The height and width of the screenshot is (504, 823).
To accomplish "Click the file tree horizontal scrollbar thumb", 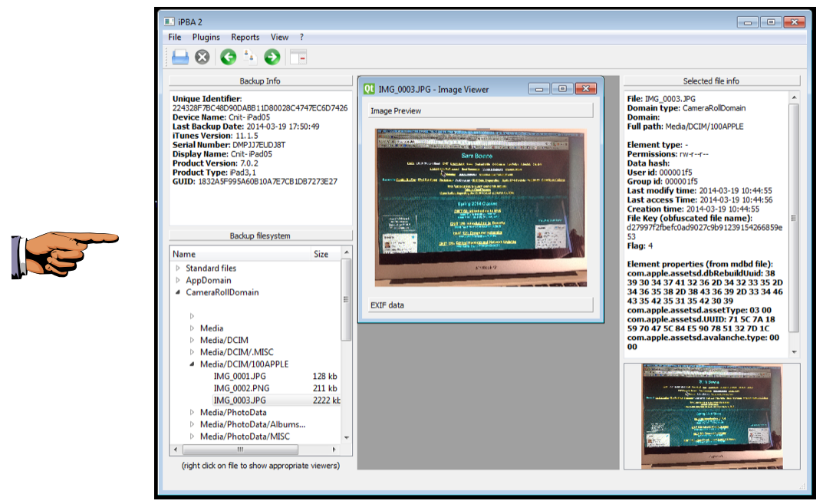I will point(240,450).
